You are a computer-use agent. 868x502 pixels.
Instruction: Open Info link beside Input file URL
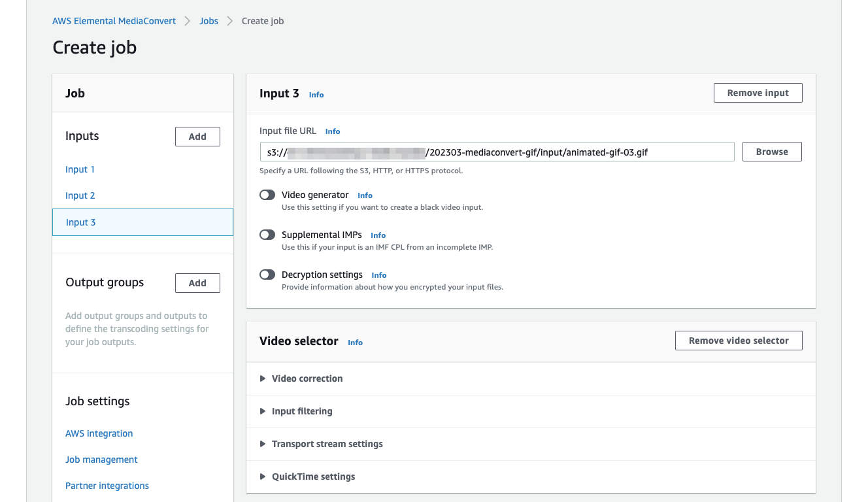(333, 131)
